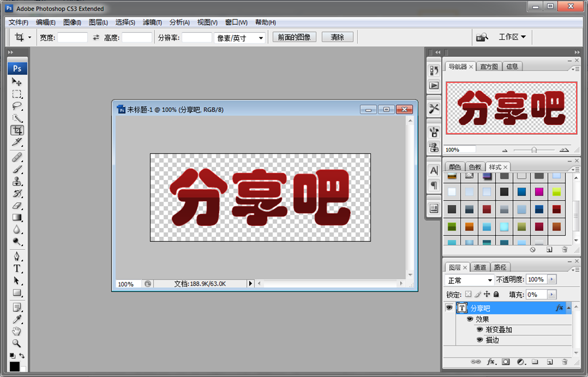Image resolution: width=588 pixels, height=377 pixels.
Task: Select the Hand tool
Action: tap(17, 331)
